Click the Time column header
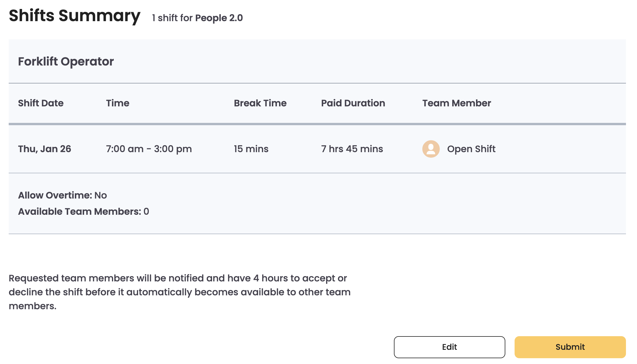 coord(117,103)
